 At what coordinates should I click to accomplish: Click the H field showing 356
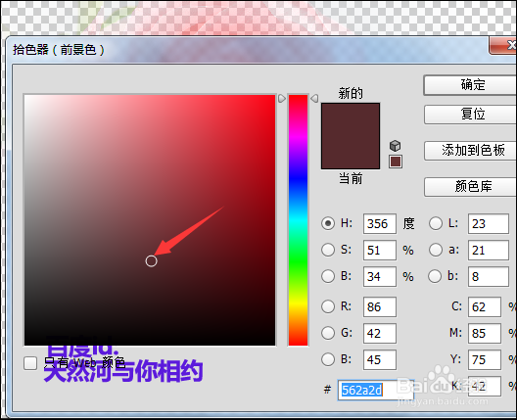(x=380, y=223)
